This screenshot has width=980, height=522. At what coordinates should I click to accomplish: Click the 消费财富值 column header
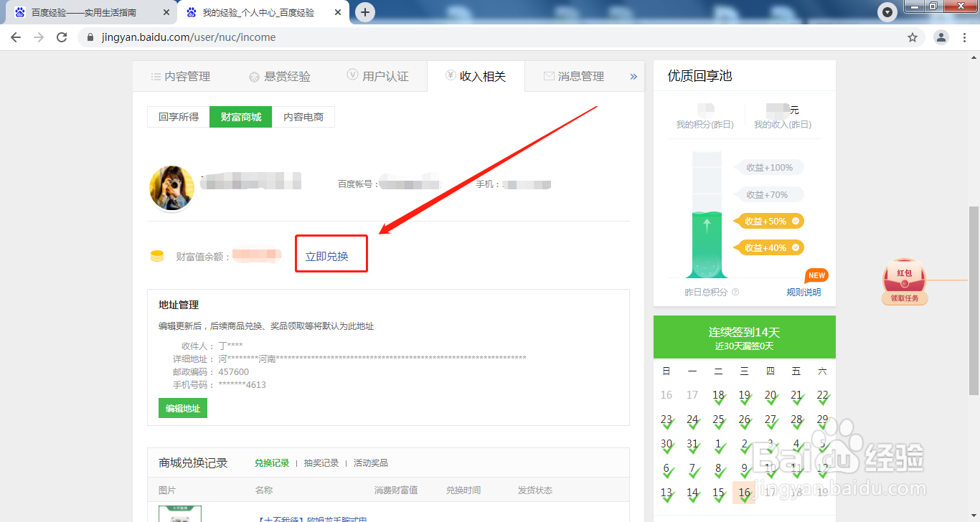pos(396,490)
